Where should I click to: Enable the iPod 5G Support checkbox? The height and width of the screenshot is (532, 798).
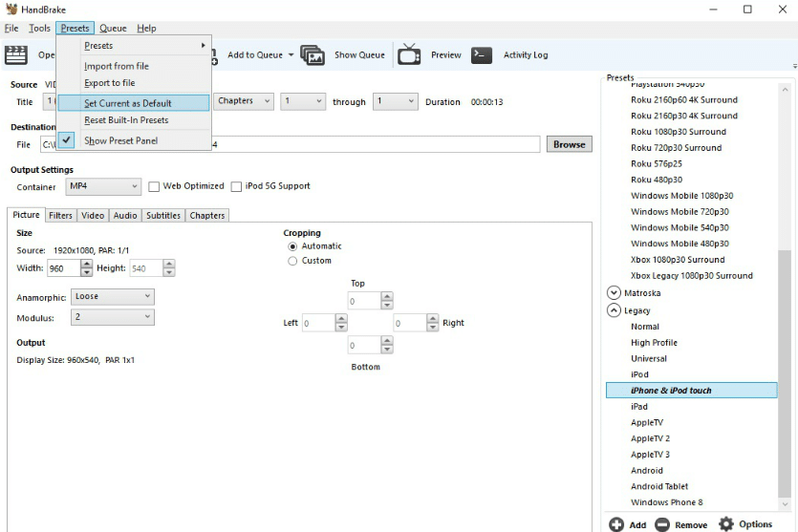236,186
